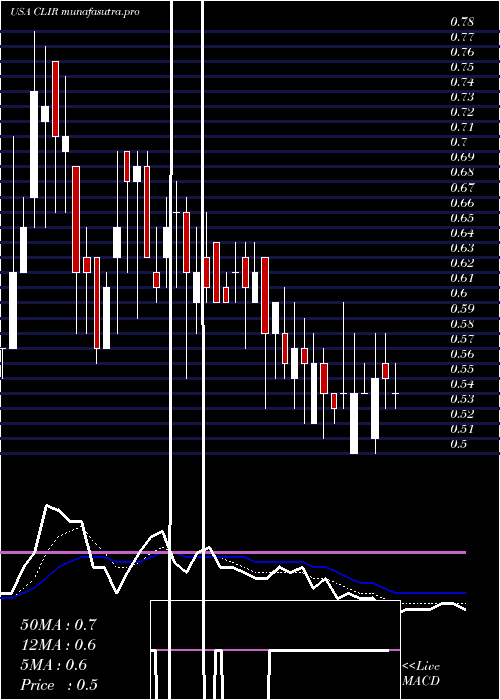Click the 0.68 price level label

pos(462,173)
